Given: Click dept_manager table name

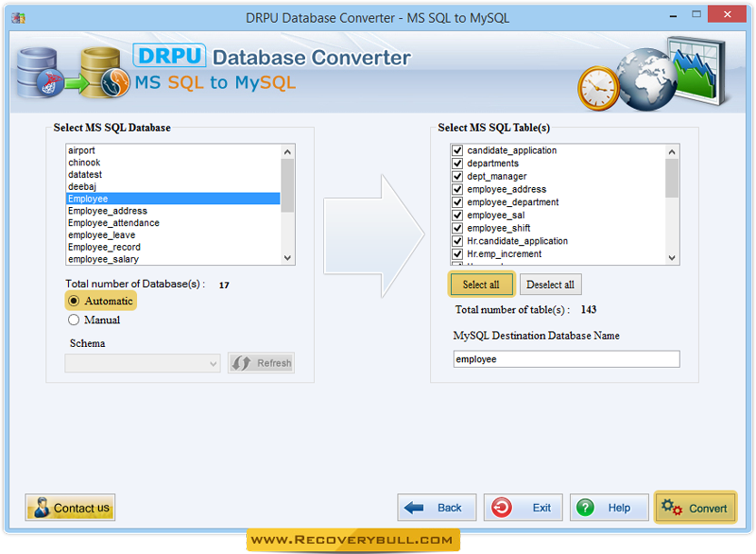Looking at the screenshot, I should [496, 176].
